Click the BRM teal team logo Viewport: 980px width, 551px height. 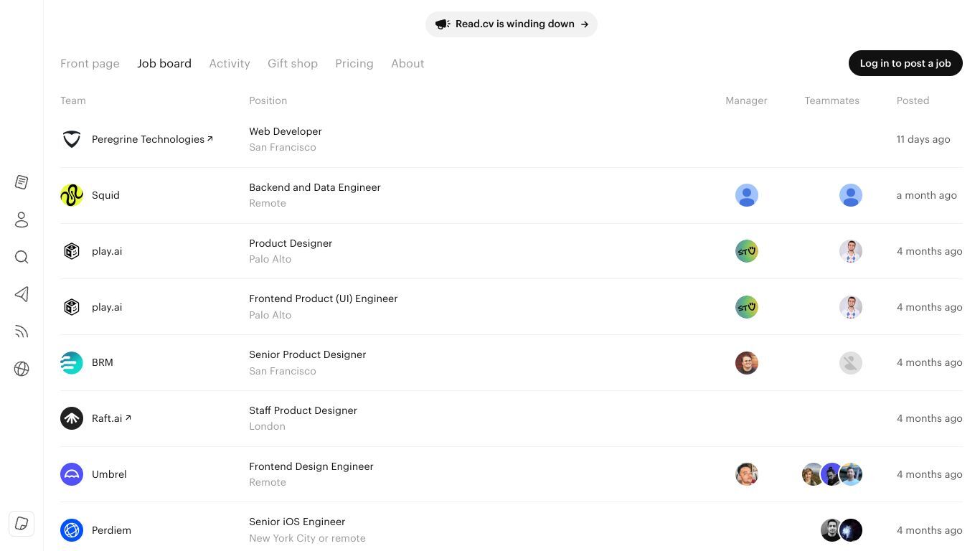click(x=72, y=363)
